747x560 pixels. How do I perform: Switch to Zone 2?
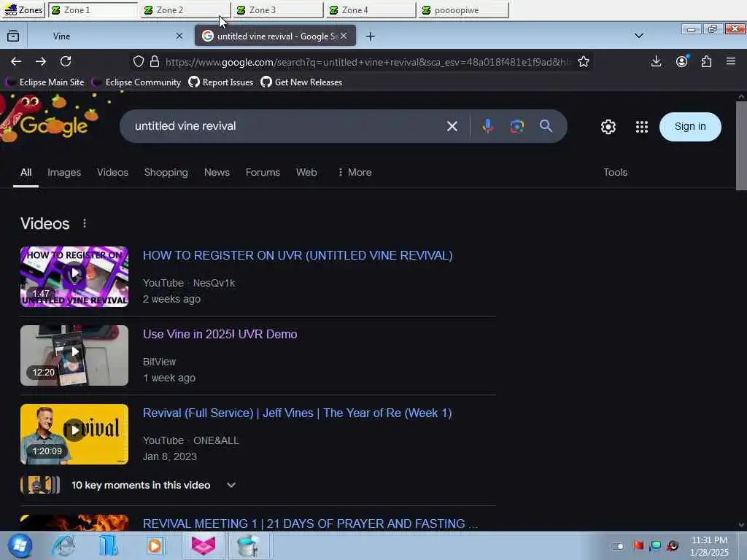point(186,10)
